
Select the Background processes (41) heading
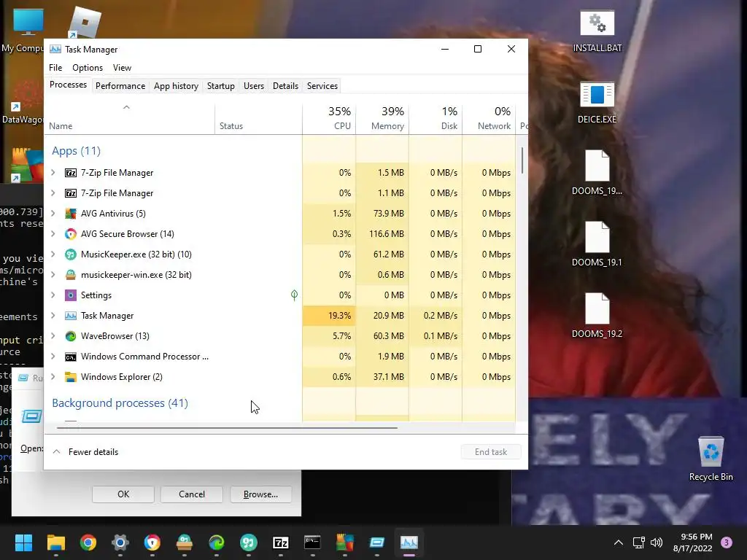120,402
